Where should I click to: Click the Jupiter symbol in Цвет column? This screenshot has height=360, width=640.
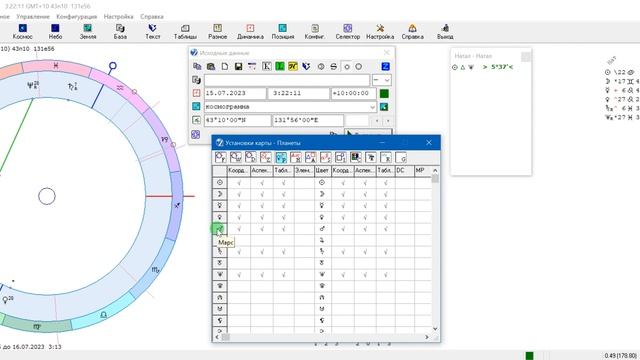tap(322, 240)
